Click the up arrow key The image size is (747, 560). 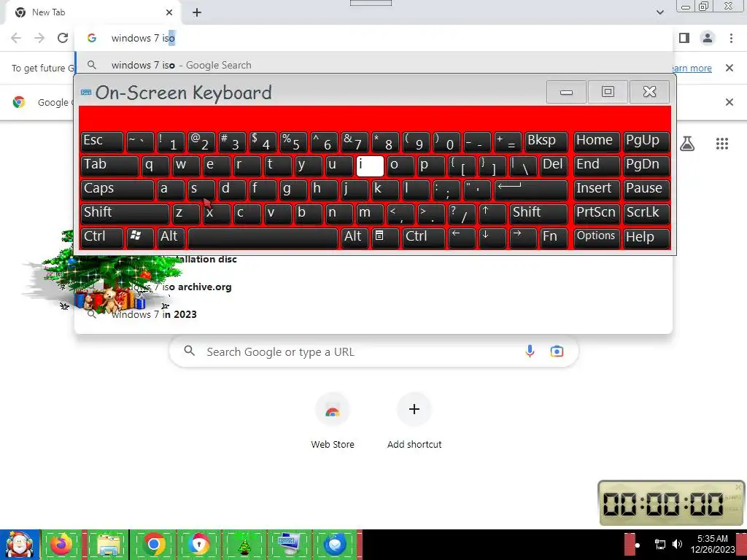(492, 214)
